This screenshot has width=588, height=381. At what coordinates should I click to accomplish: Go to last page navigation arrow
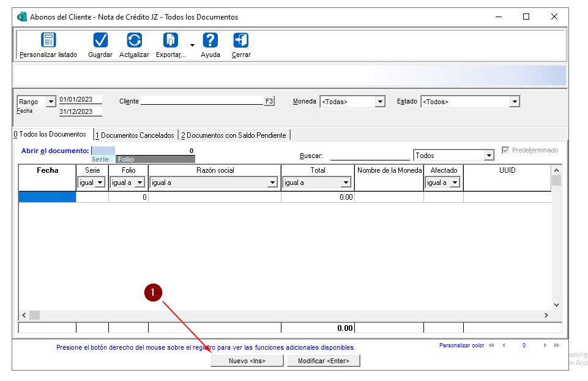point(557,345)
